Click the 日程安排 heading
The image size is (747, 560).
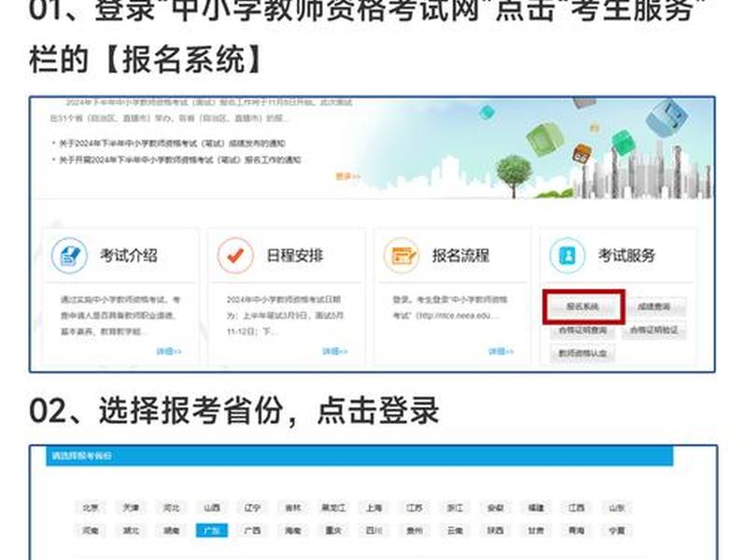click(x=294, y=256)
